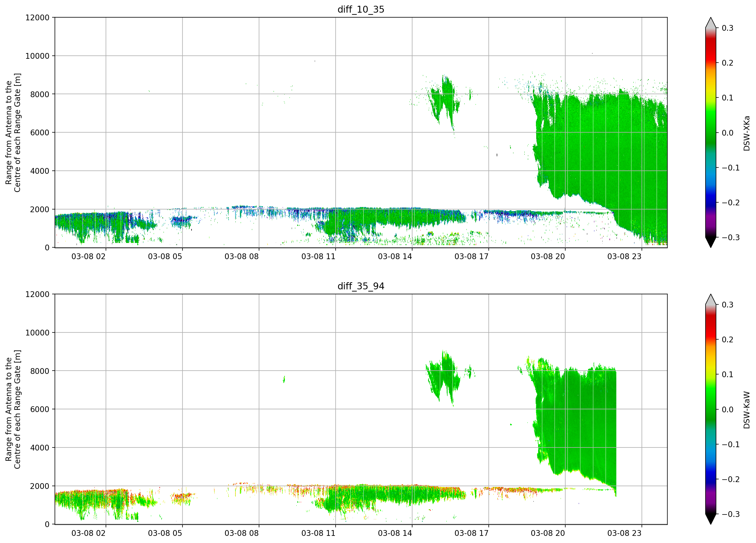Click 6000 tick on diff_35_94 y-axis
This screenshot has width=756, height=543.
(40, 410)
